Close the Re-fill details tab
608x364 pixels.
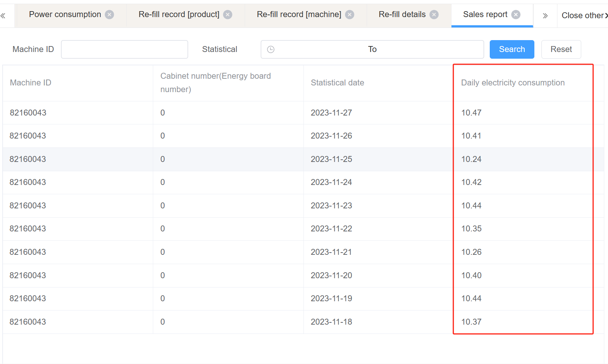pyautogui.click(x=434, y=14)
